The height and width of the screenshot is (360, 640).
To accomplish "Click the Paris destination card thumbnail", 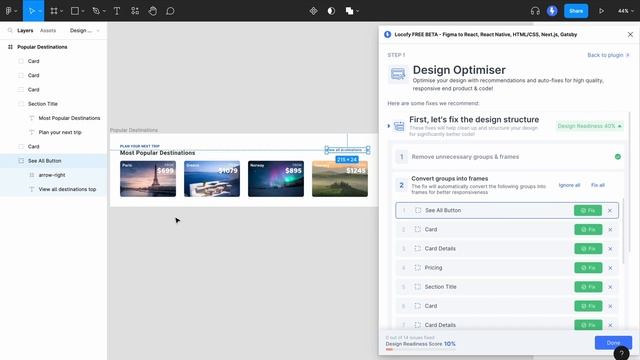I will [148, 179].
